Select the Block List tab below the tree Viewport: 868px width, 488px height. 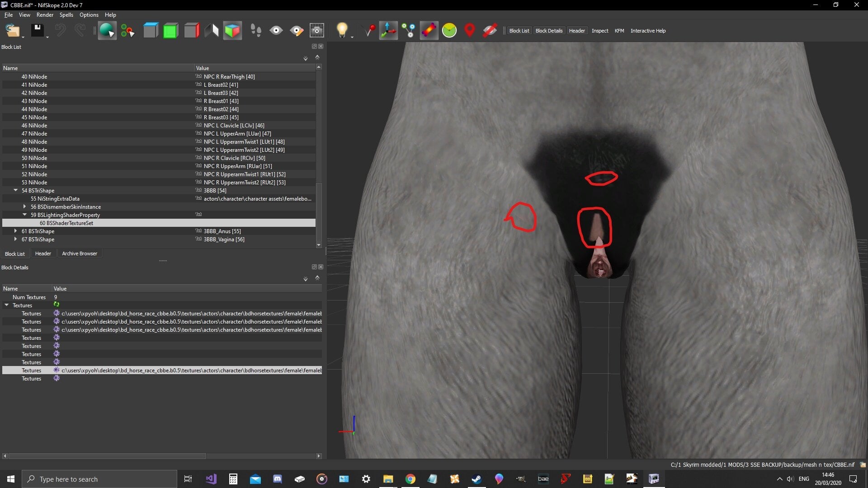tap(15, 253)
